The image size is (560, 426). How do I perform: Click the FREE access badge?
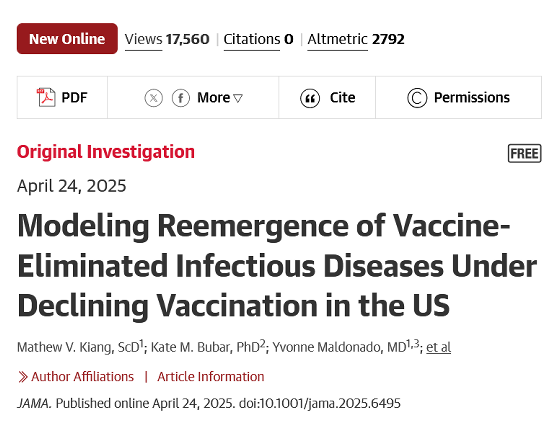coord(525,154)
